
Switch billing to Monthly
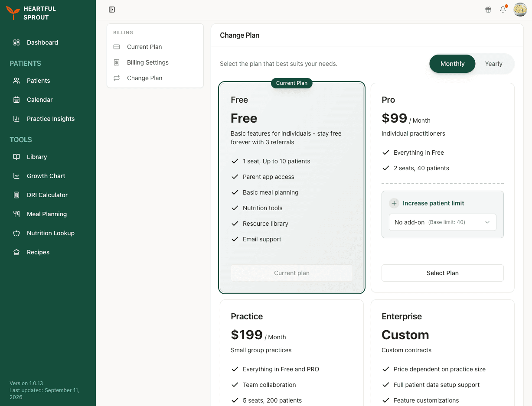click(452, 64)
